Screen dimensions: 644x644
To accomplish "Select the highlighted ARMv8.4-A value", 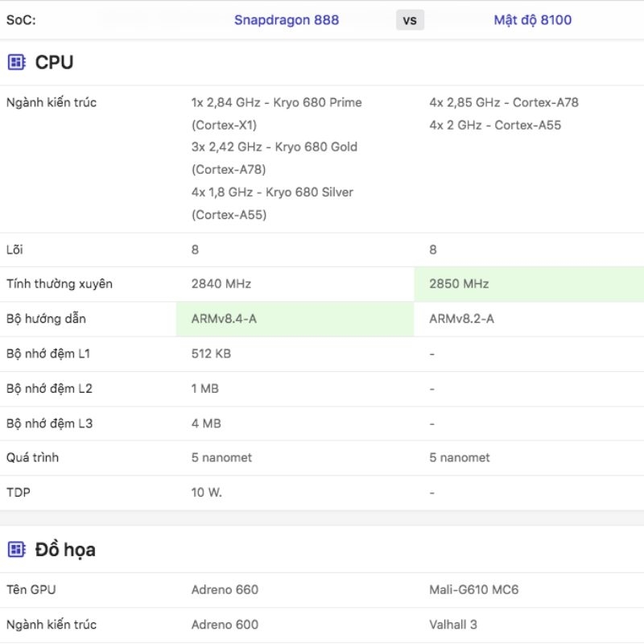I will coord(224,319).
